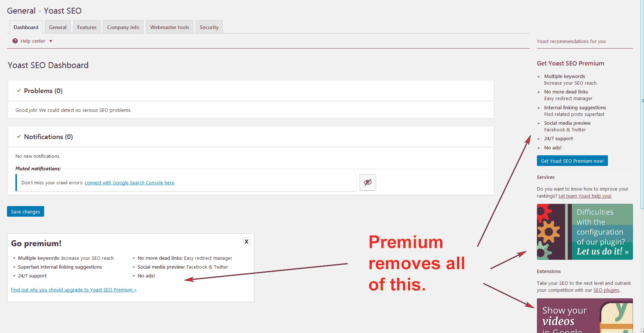Click the Help center question mark icon
Viewport: 644px width, 333px height.
(15, 41)
